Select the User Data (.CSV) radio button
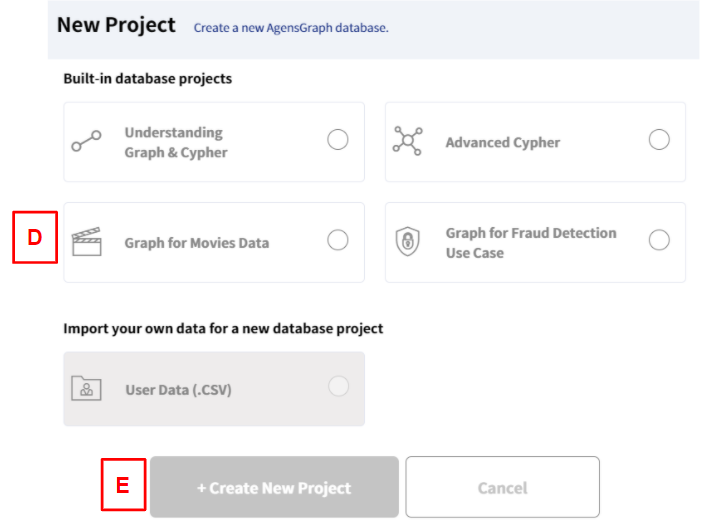 (x=339, y=386)
